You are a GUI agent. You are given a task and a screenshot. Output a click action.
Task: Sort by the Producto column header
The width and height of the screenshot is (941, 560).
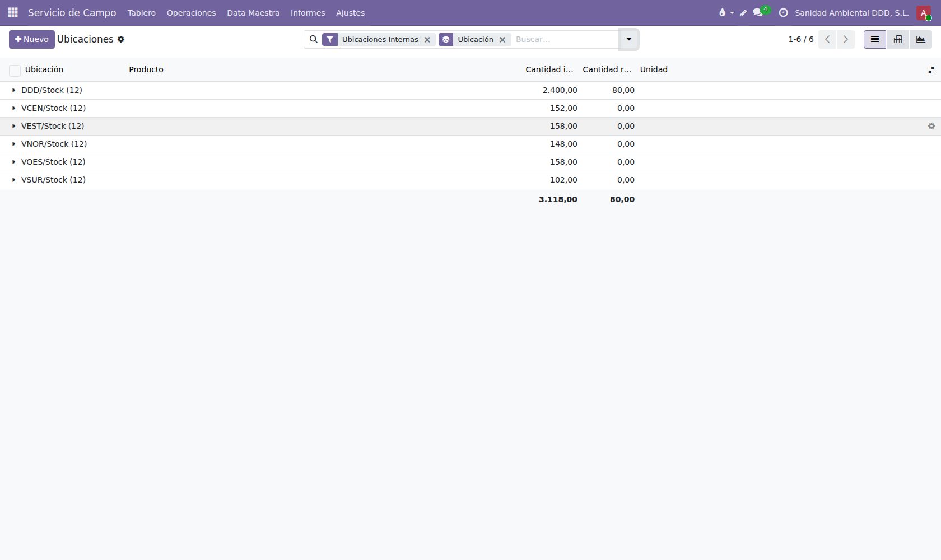(x=146, y=69)
